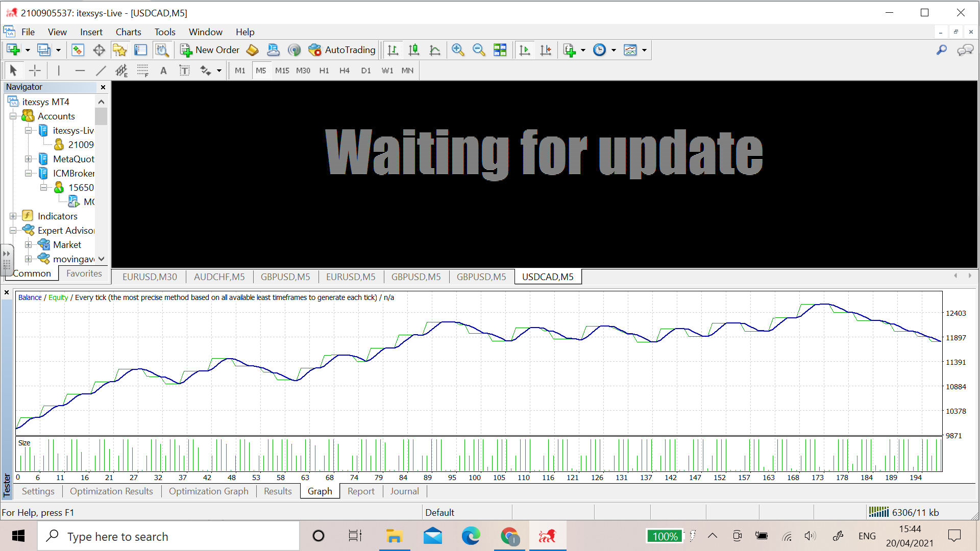Open the Profiles toolbar icon
Screen dimensions: 980x551
point(44,50)
